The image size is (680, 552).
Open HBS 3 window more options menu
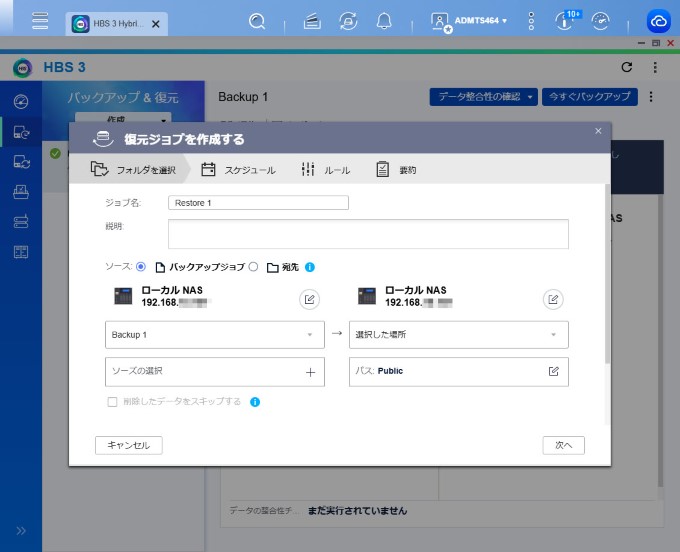coord(655,67)
